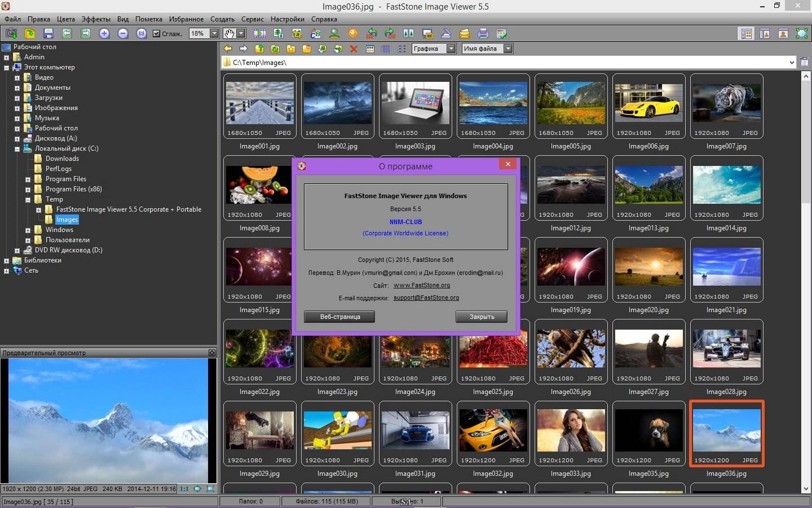
Task: Click the Веб-страница button in the dialog
Action: pyautogui.click(x=339, y=317)
